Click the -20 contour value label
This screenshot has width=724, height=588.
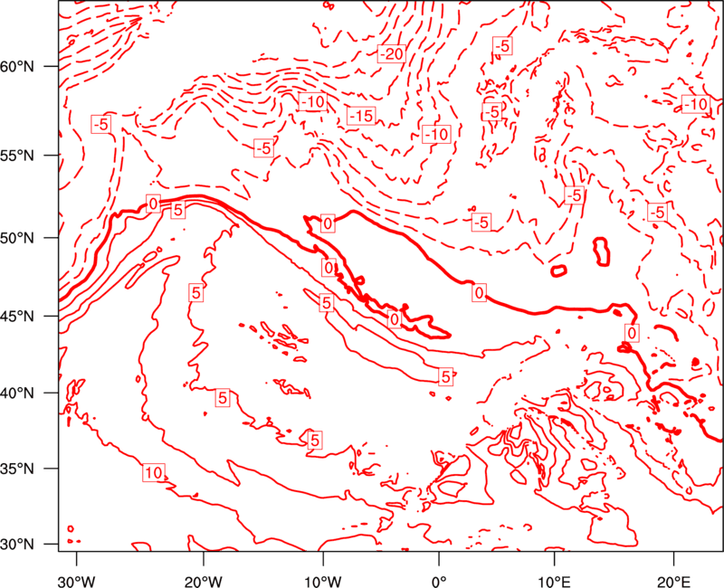click(x=391, y=54)
